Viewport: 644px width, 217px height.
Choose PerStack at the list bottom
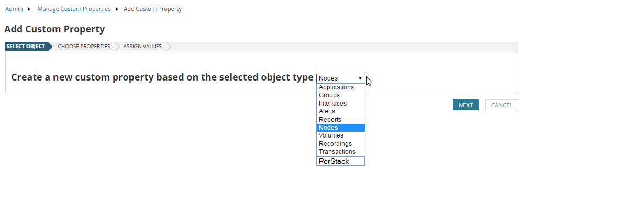[x=334, y=161]
